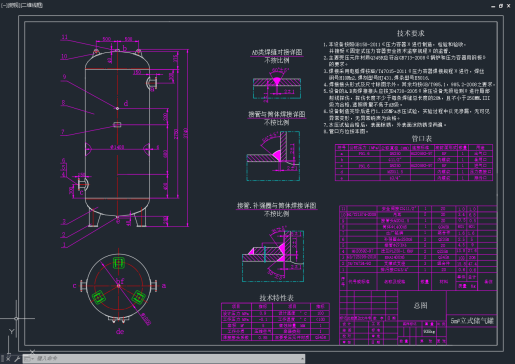
Task: Expand the recent commands dropdown
Action: coord(28,359)
